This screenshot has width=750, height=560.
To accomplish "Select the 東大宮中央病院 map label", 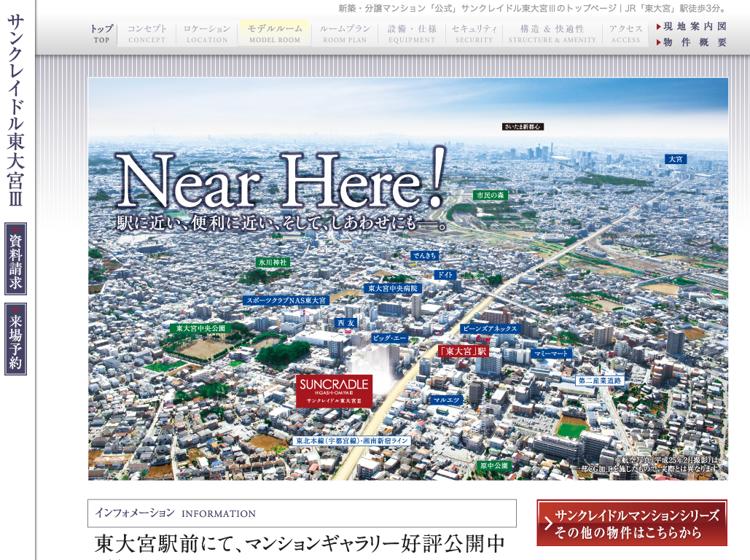I will 393,289.
